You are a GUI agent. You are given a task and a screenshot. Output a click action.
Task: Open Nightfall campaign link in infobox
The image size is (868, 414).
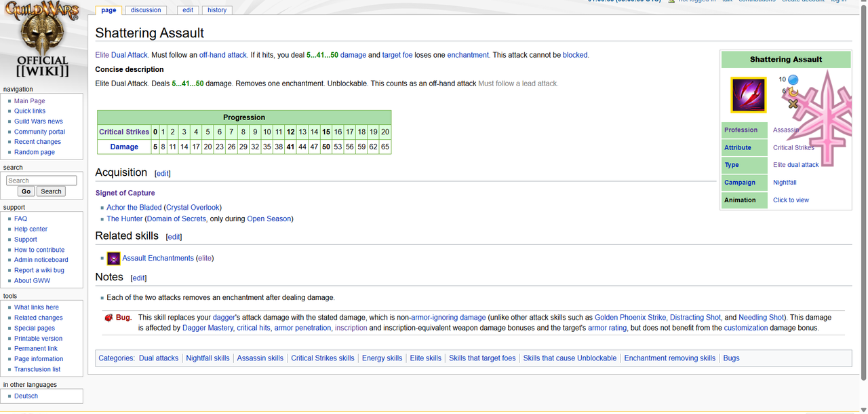785,183
